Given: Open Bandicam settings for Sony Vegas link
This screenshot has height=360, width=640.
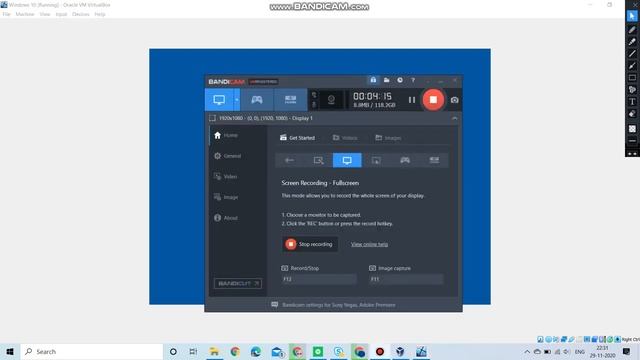Looking at the screenshot, I should point(338,305).
